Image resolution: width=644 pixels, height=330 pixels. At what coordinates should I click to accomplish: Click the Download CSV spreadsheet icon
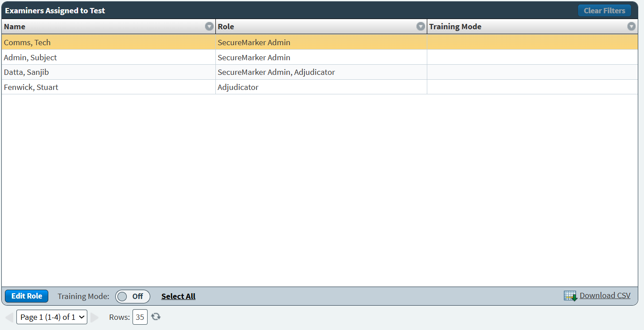570,296
